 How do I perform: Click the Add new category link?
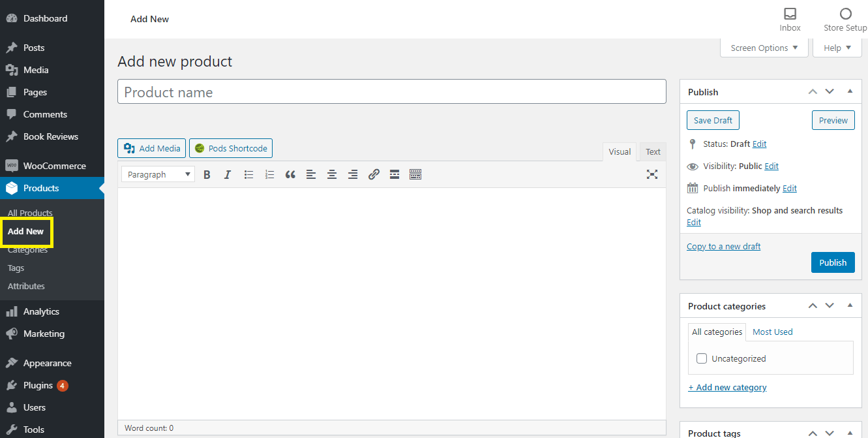coord(727,387)
